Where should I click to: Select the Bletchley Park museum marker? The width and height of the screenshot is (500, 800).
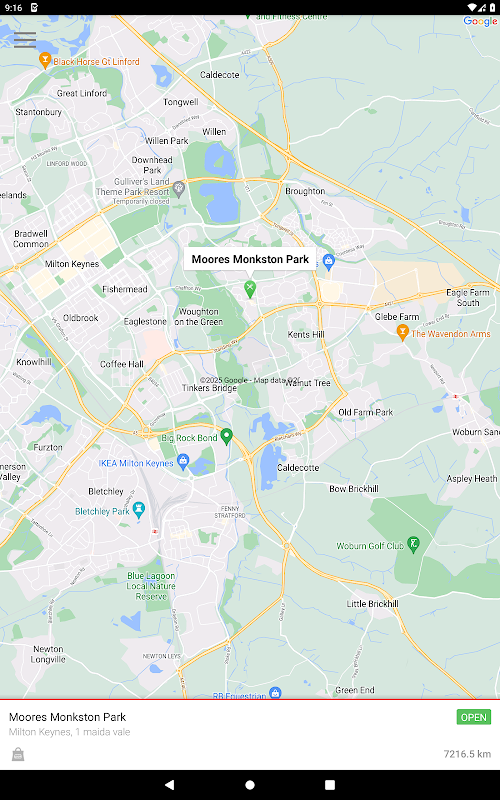click(x=139, y=510)
